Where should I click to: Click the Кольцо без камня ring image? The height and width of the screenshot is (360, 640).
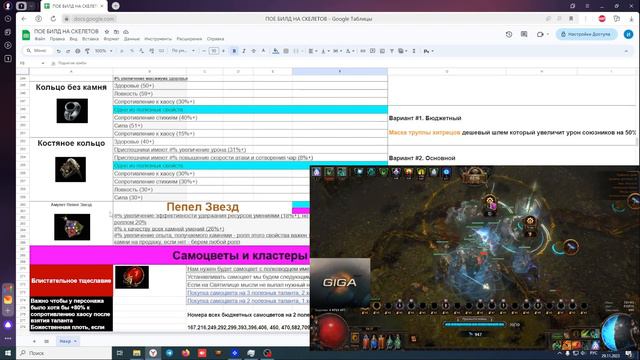(72, 111)
